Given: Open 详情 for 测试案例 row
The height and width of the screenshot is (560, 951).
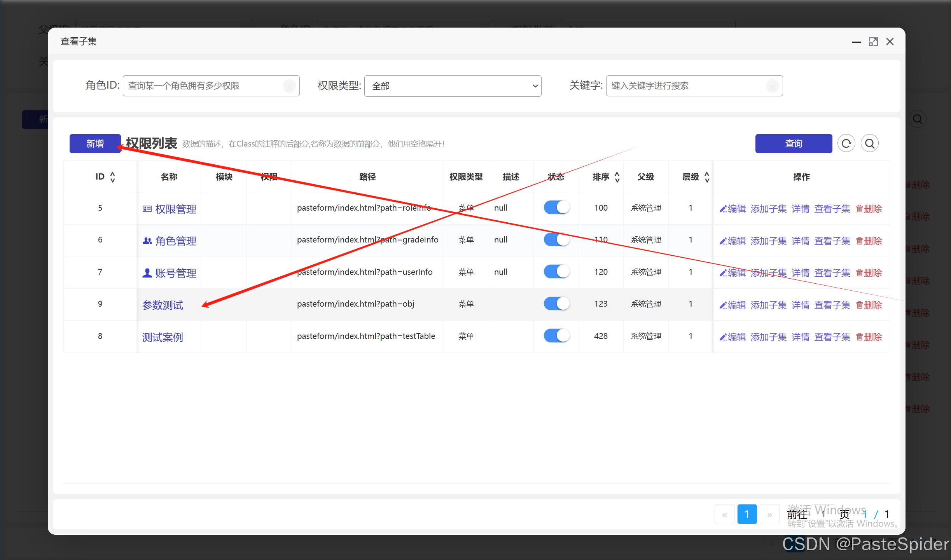Looking at the screenshot, I should (801, 337).
